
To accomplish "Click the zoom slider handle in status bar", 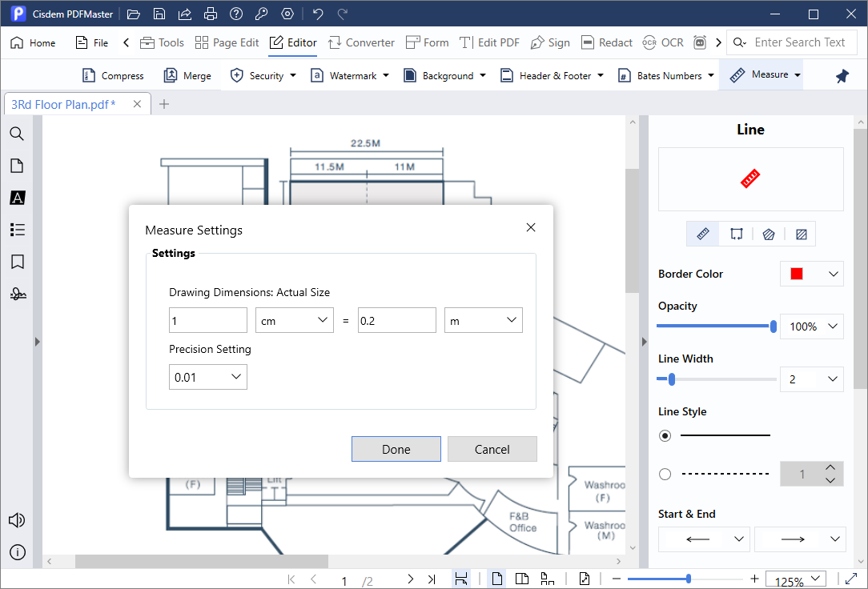I will click(x=688, y=579).
